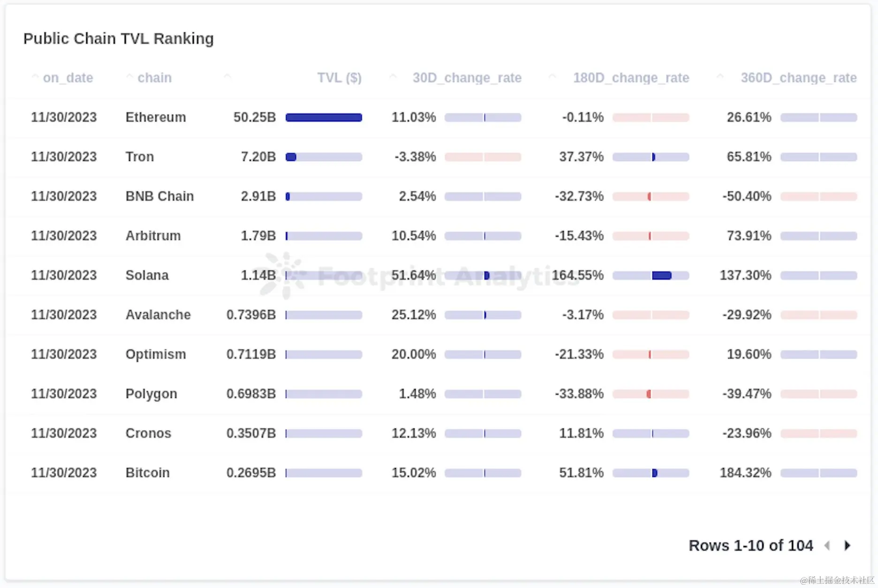This screenshot has height=588, width=878.
Task: Click the 0.6983B TVL value
Action: point(251,394)
